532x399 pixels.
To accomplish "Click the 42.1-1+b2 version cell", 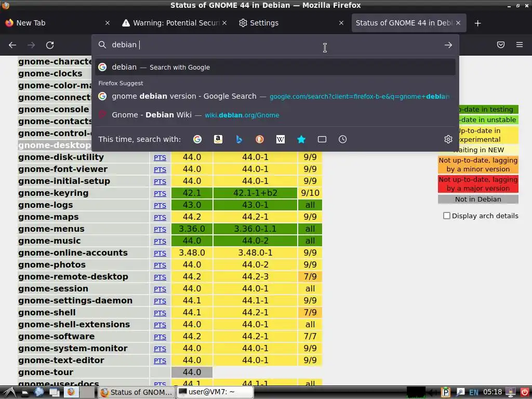I will (255, 193).
